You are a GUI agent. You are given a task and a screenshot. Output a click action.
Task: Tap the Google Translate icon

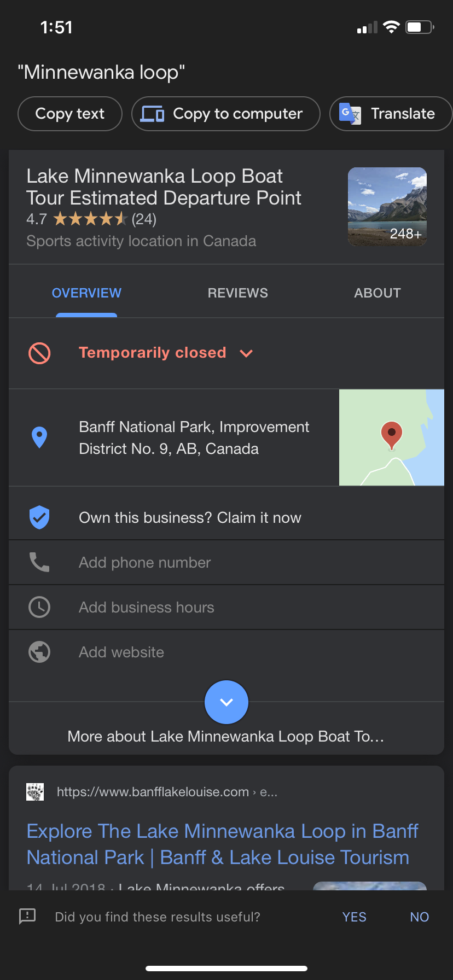350,114
